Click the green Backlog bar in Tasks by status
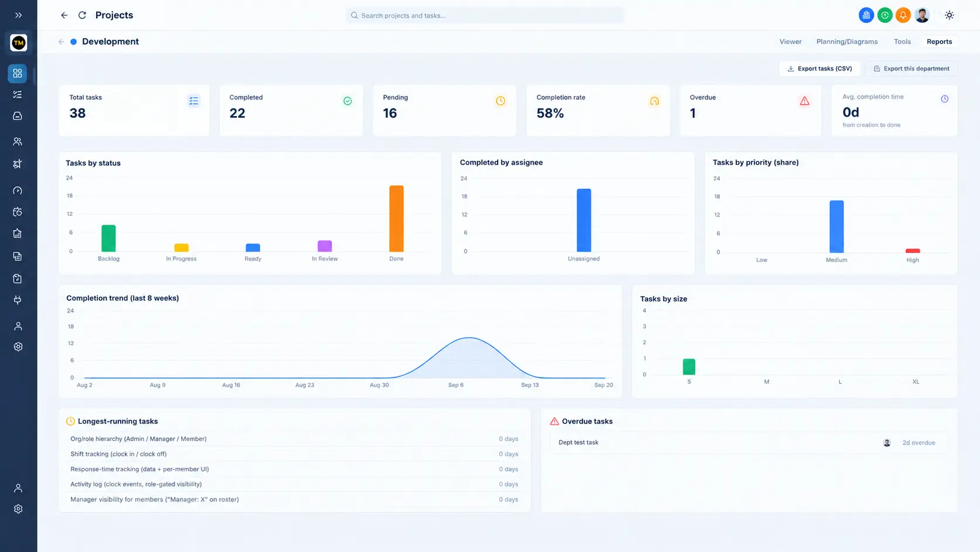Screen dimensions: 980x552 [108, 238]
